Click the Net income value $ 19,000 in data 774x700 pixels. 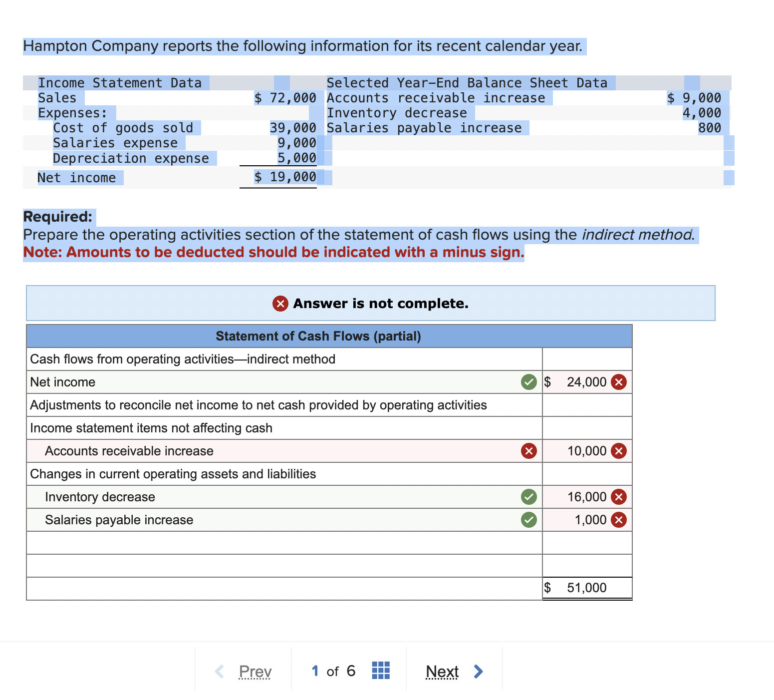coord(285,177)
